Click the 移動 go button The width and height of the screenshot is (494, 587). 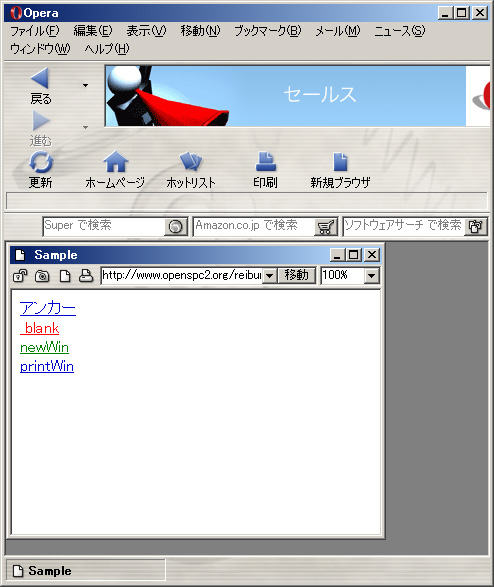[296, 275]
